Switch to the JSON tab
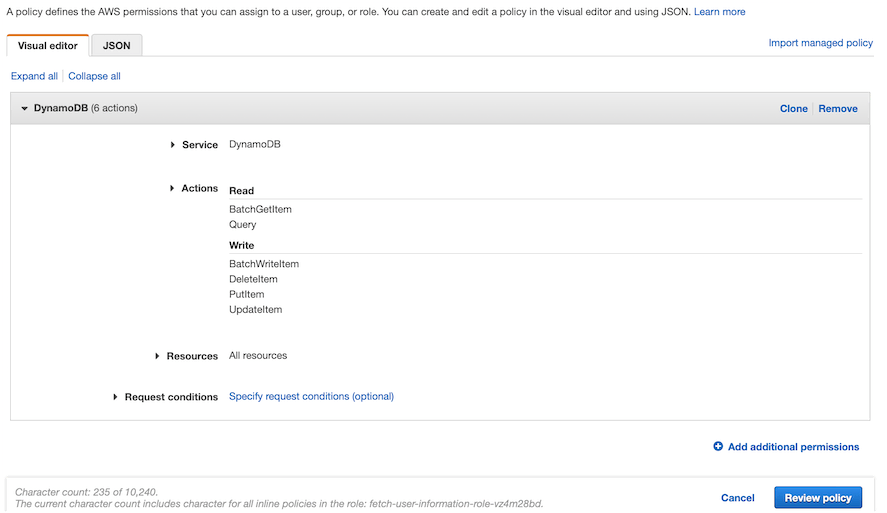 117,45
